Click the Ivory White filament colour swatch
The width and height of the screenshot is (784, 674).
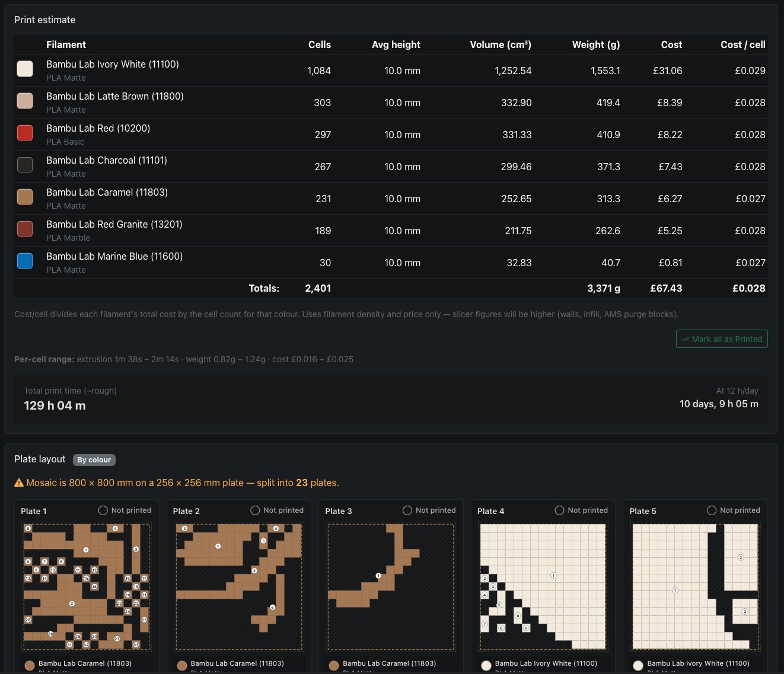coord(25,69)
